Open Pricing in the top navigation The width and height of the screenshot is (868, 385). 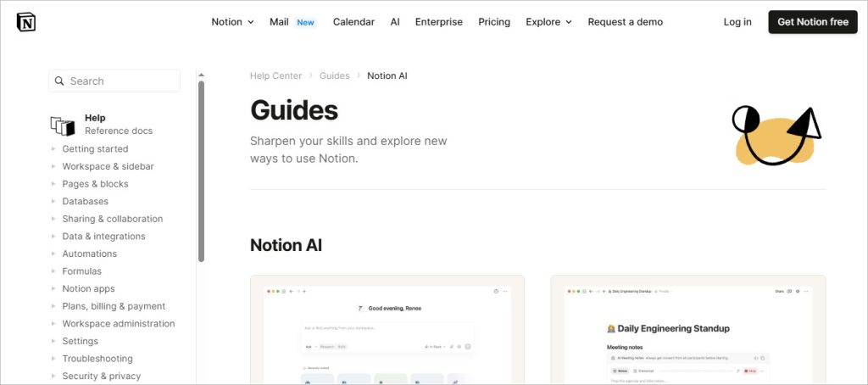tap(494, 22)
